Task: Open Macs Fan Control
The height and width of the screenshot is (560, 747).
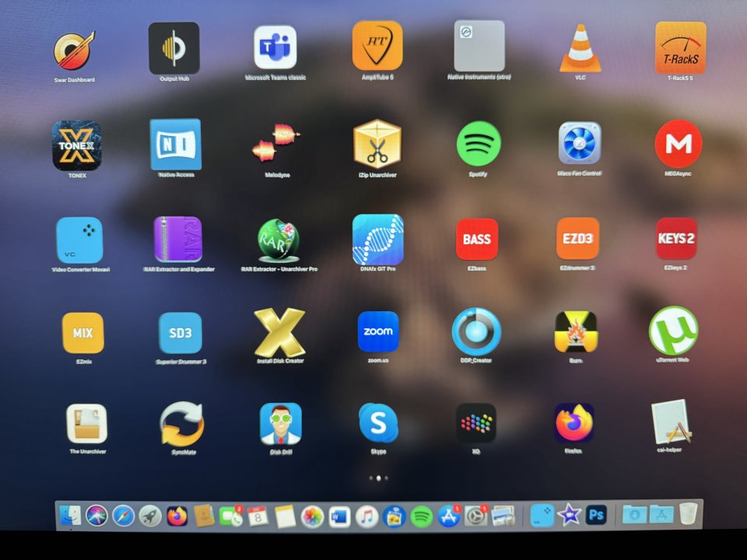Action: (x=580, y=143)
